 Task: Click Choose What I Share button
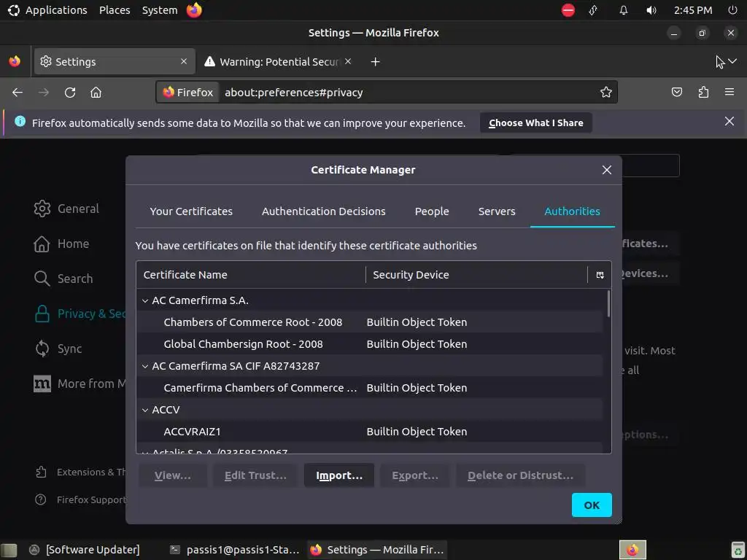[x=536, y=122]
